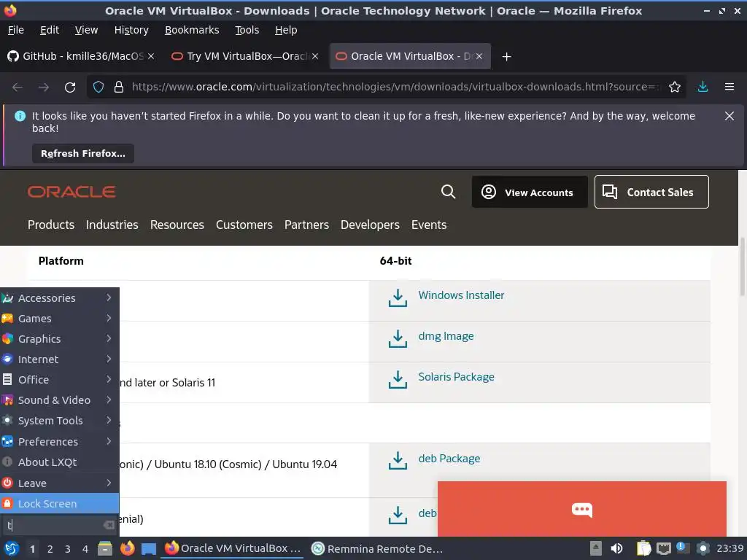Open a new tab with plus icon
Viewport: 747px width, 560px height.
click(x=506, y=57)
